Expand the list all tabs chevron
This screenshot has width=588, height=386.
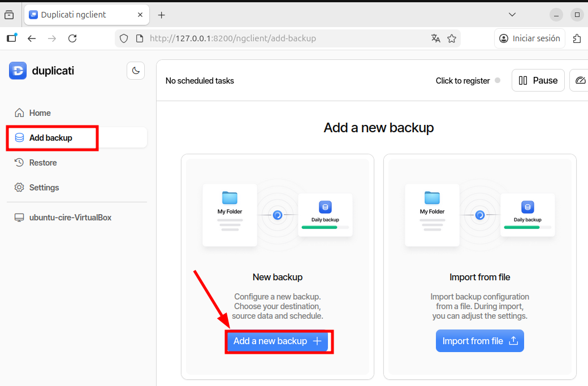pos(512,15)
